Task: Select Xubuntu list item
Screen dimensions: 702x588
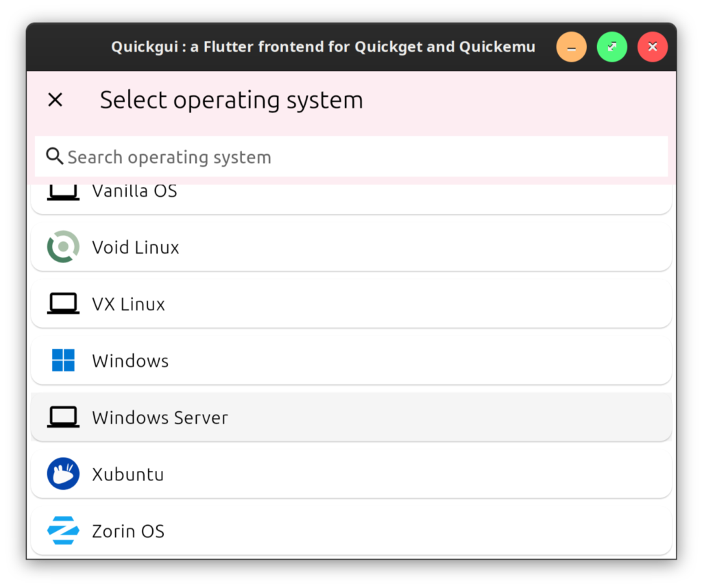Action: click(x=351, y=474)
